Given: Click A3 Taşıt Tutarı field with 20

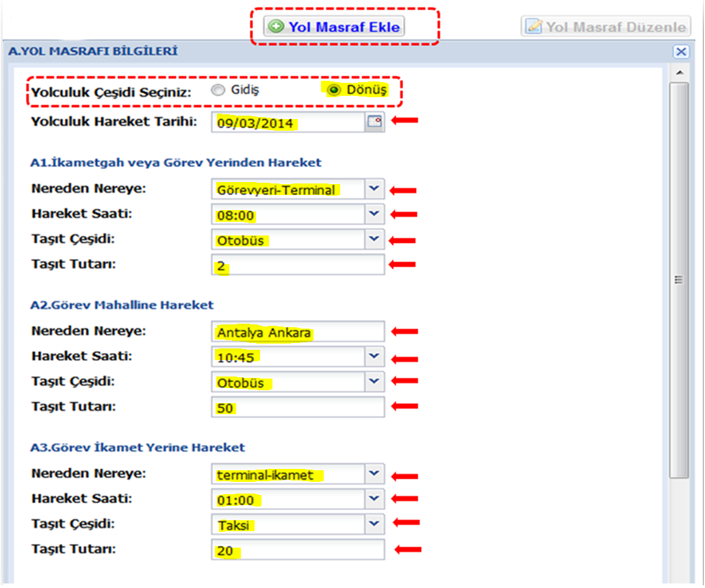Looking at the screenshot, I should (298, 550).
